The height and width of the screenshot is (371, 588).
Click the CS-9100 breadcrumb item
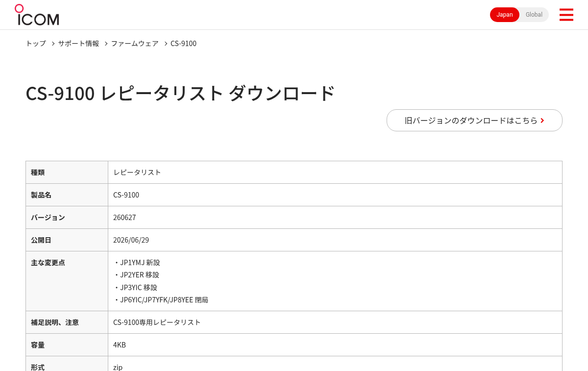click(x=183, y=43)
